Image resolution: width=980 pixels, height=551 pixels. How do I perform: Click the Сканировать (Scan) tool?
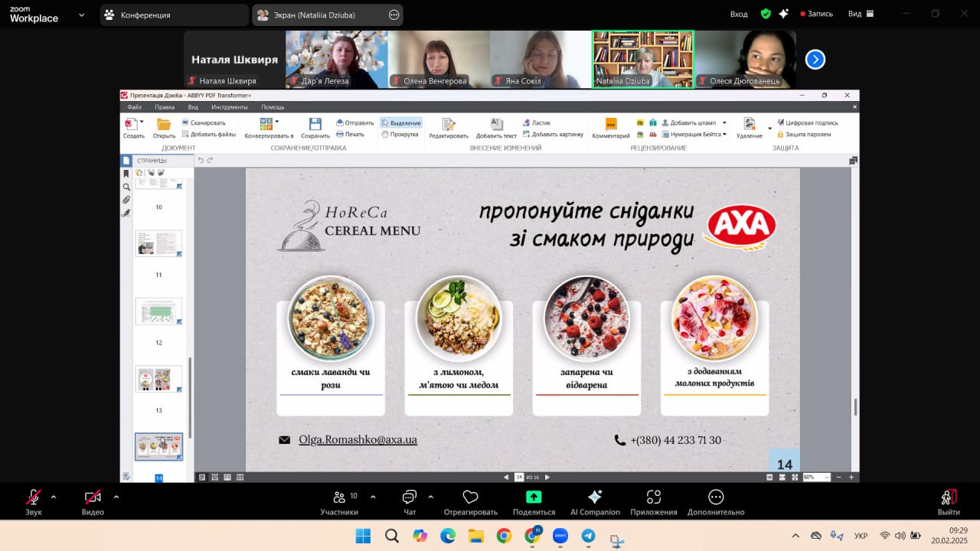coord(204,122)
